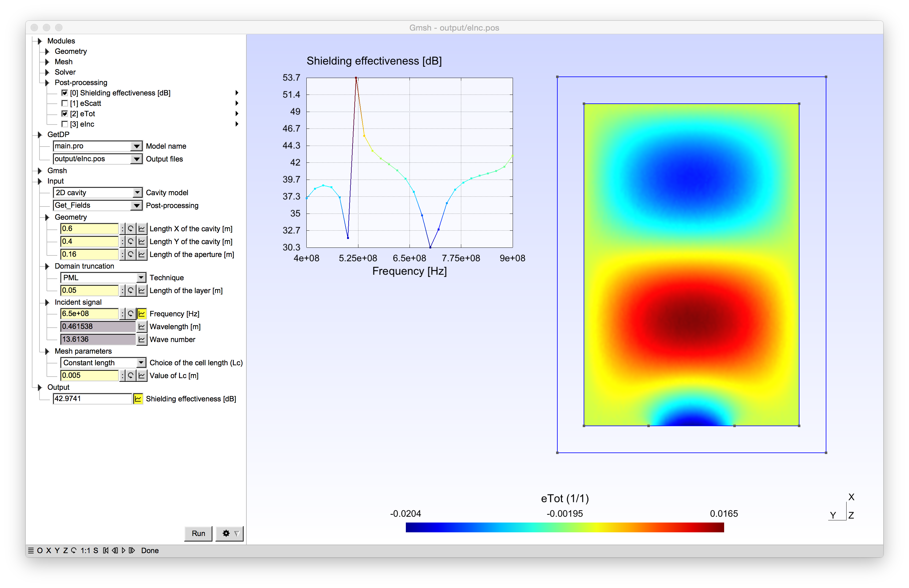This screenshot has height=588, width=909.
Task: Expand the Gmsh tree node
Action: (40, 171)
